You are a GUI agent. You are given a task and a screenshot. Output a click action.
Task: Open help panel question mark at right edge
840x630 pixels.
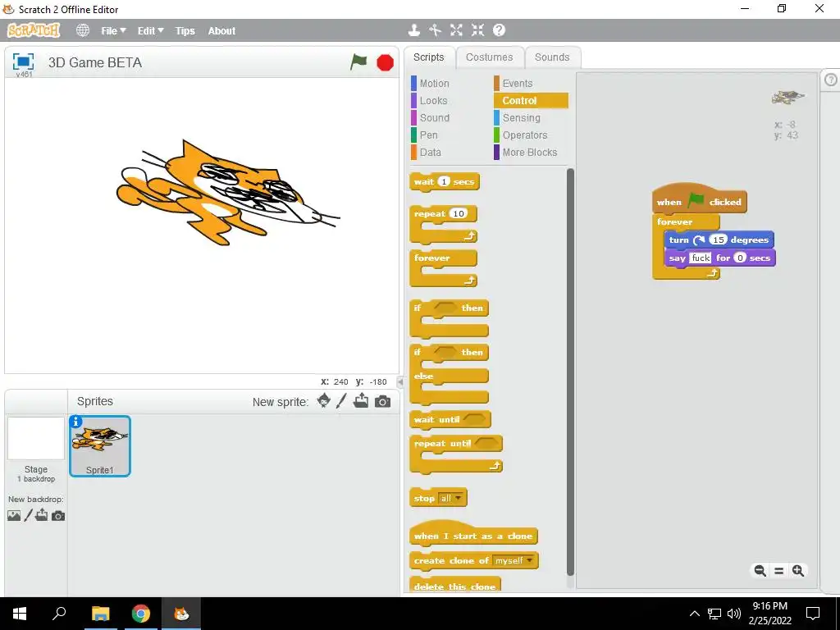[831, 80]
